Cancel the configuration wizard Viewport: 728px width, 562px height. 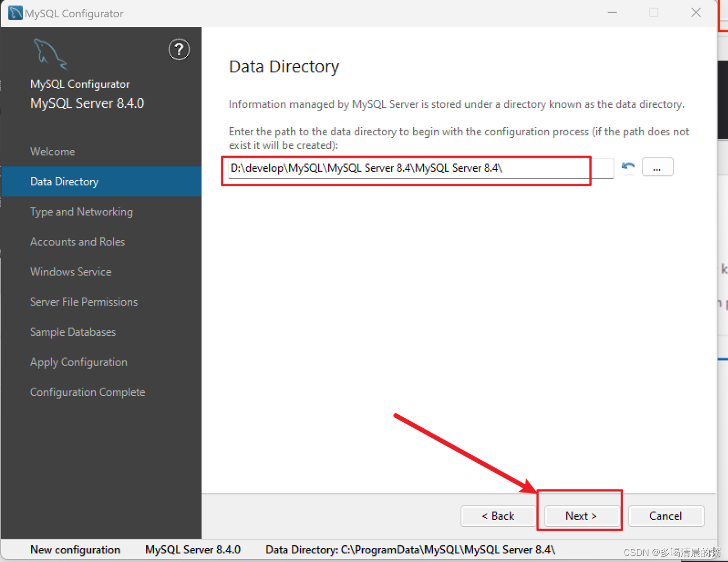666,516
